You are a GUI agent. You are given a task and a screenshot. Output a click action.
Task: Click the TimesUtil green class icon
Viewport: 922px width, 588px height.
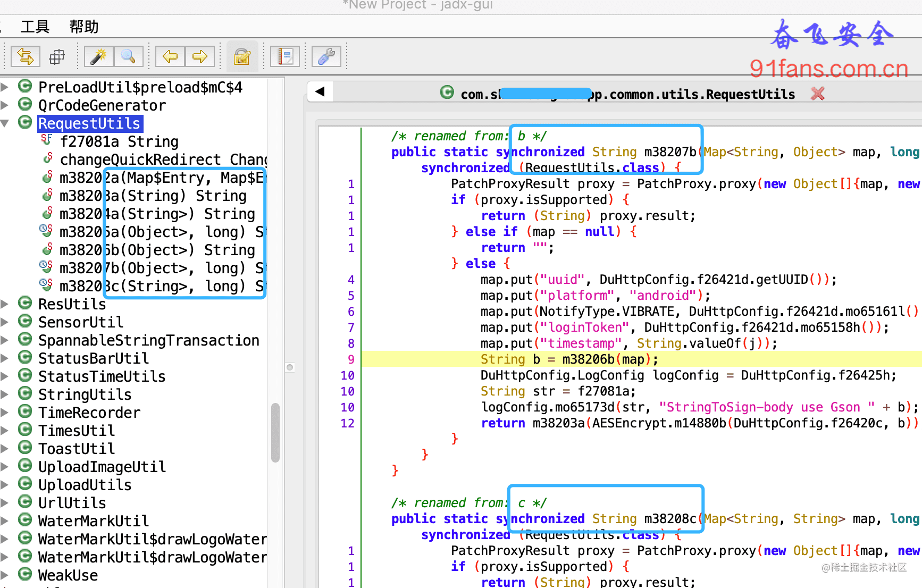pos(25,430)
